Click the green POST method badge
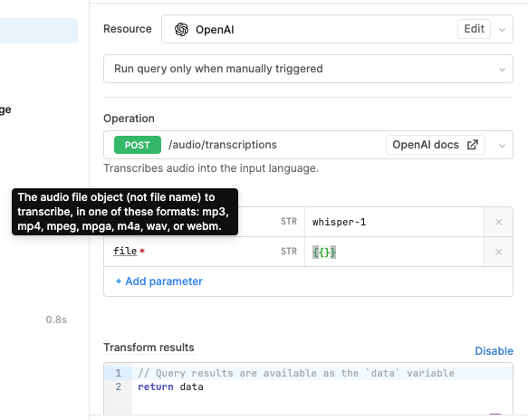Screen dimensions: 528x420 click(x=138, y=145)
